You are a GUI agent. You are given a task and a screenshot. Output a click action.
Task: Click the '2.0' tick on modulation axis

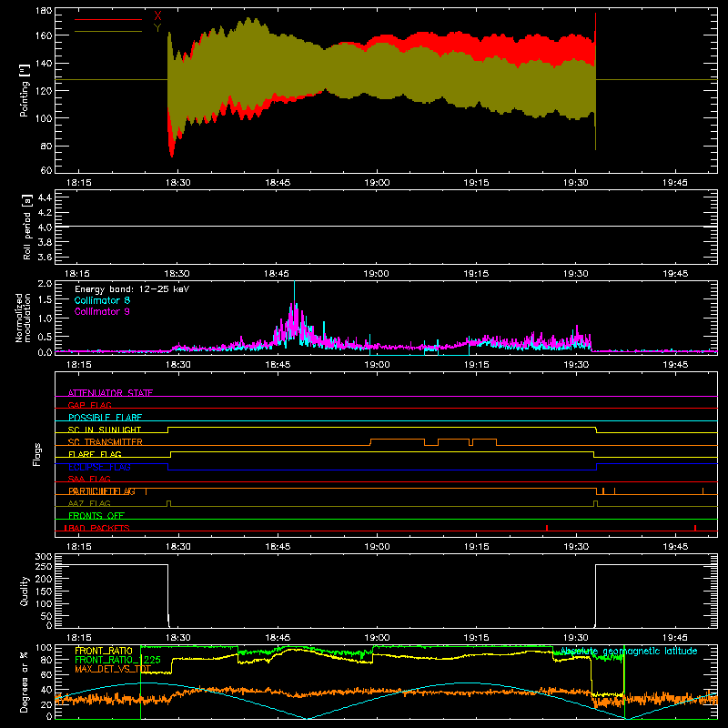click(45, 284)
